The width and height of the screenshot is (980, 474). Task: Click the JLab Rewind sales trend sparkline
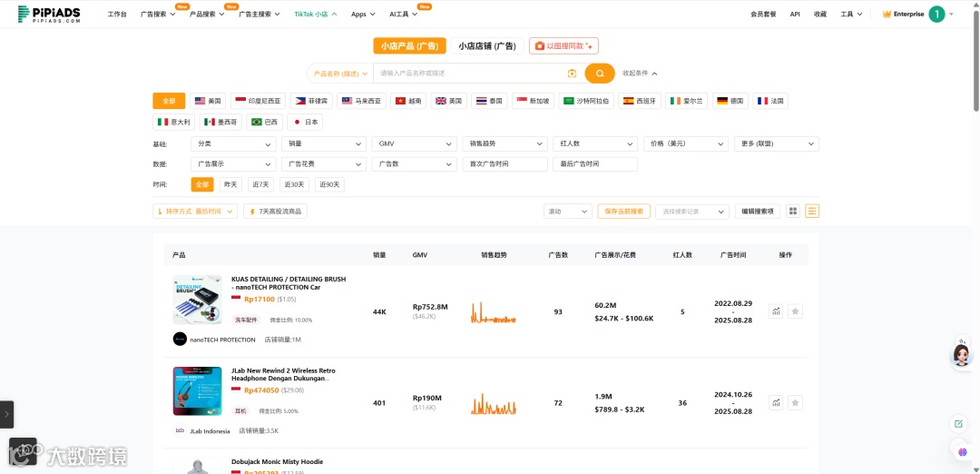pos(493,403)
